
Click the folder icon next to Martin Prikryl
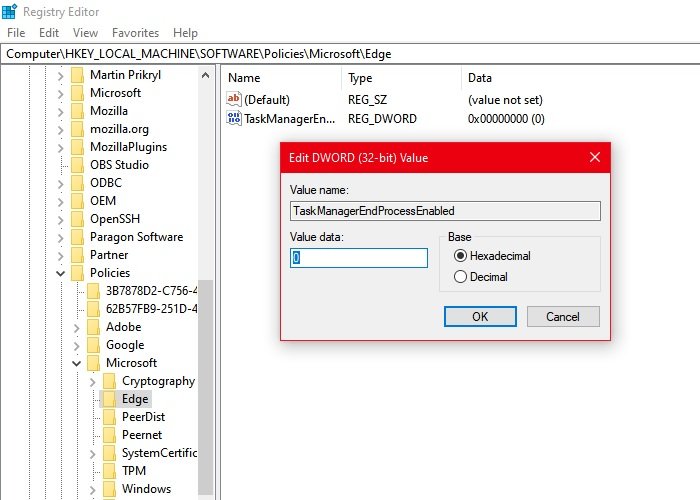point(78,75)
